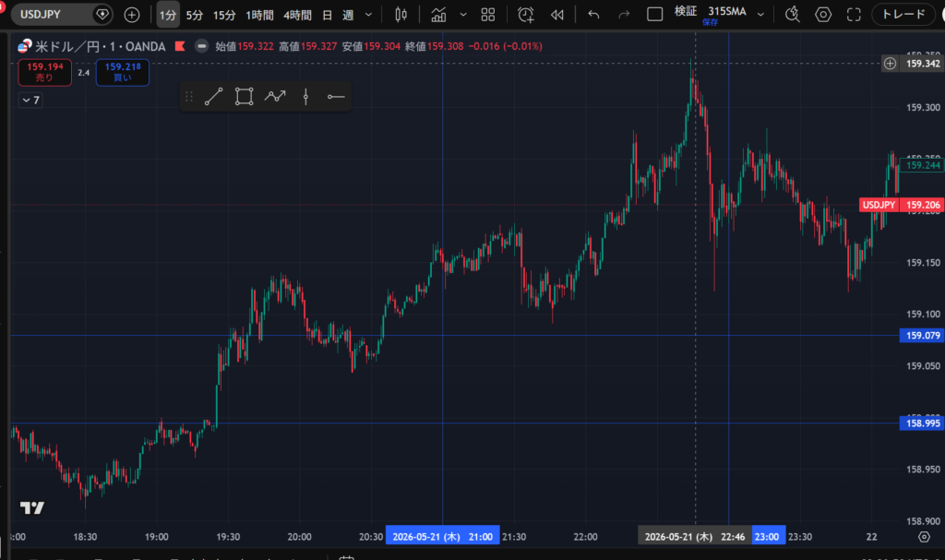Expand more timeframe options chevron
945x560 pixels.
pos(369,15)
